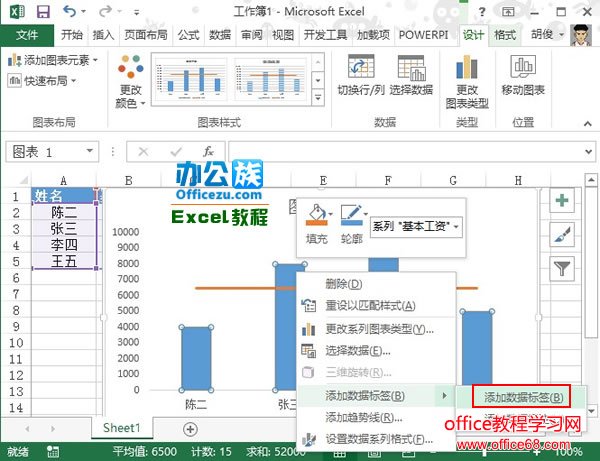
Task: Click the cancel X icon in formula bar
Action: click(143, 152)
